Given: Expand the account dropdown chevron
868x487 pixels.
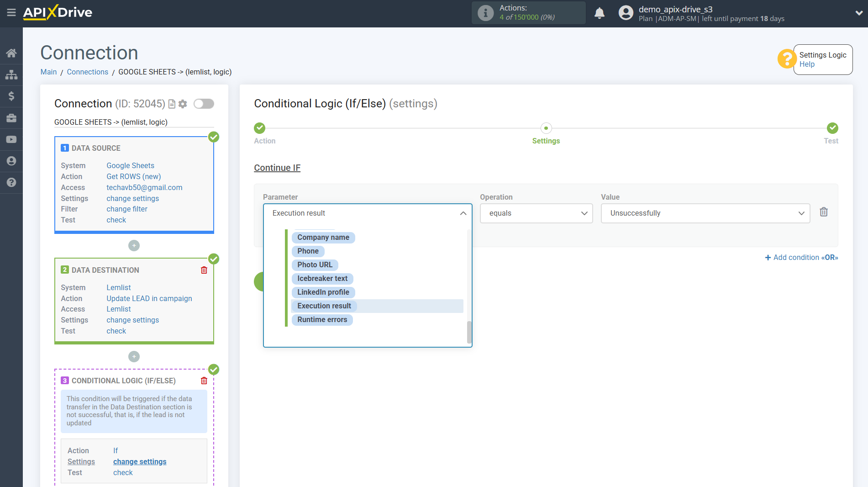Looking at the screenshot, I should pos(858,13).
